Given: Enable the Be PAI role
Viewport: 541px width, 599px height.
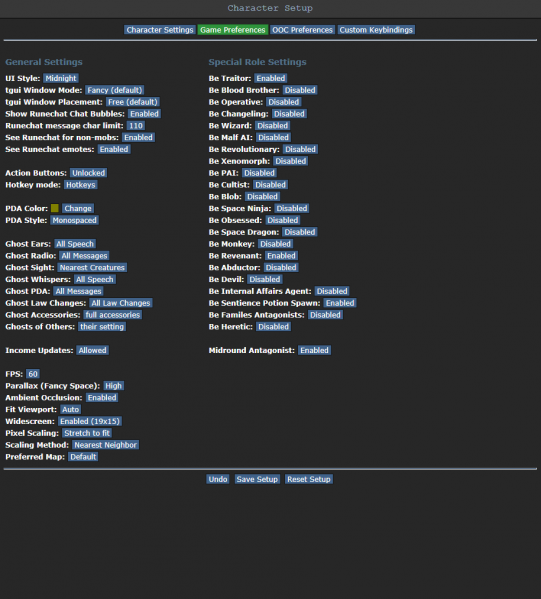Looking at the screenshot, I should [259, 173].
